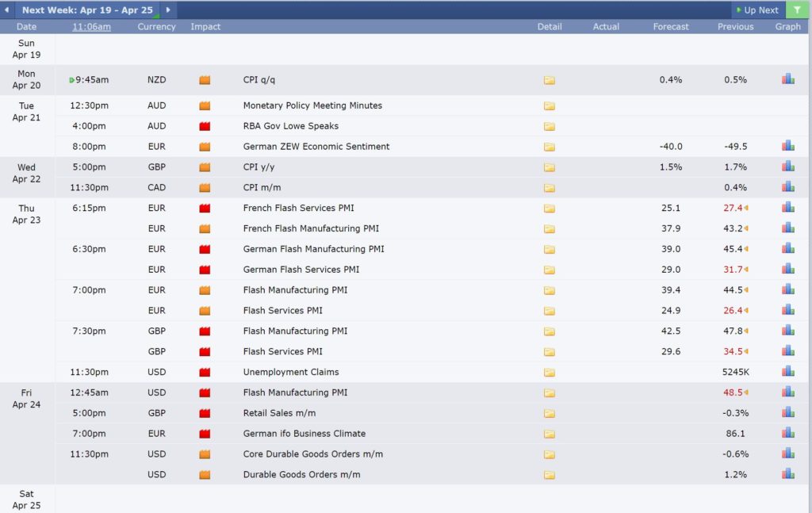Open detail folder for German ifo Business Climate
812x513 pixels.
[550, 434]
